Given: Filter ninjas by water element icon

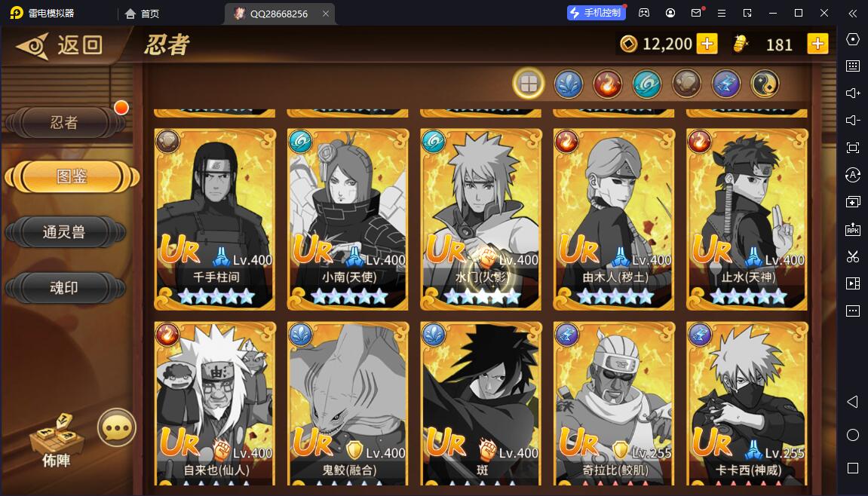Looking at the screenshot, I should coord(569,84).
